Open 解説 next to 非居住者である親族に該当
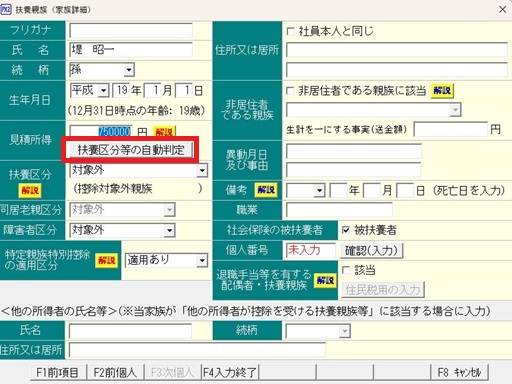The image size is (512, 384). click(x=442, y=90)
